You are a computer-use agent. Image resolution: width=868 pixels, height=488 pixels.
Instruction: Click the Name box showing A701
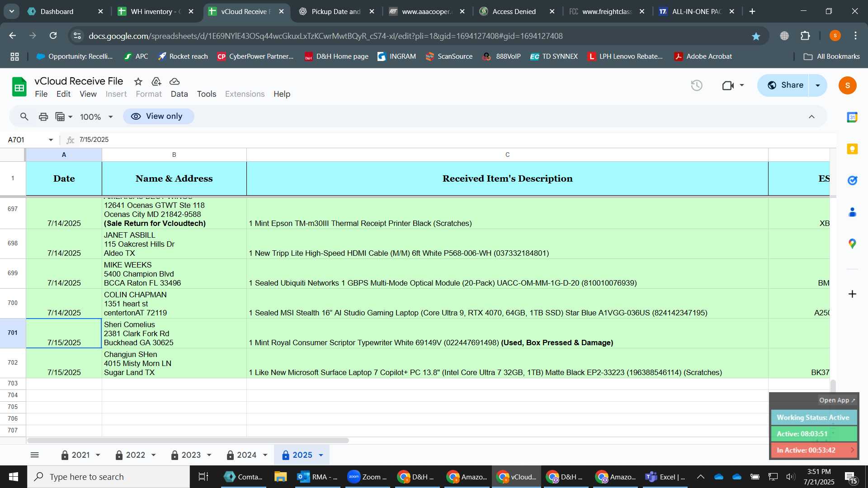(25, 140)
